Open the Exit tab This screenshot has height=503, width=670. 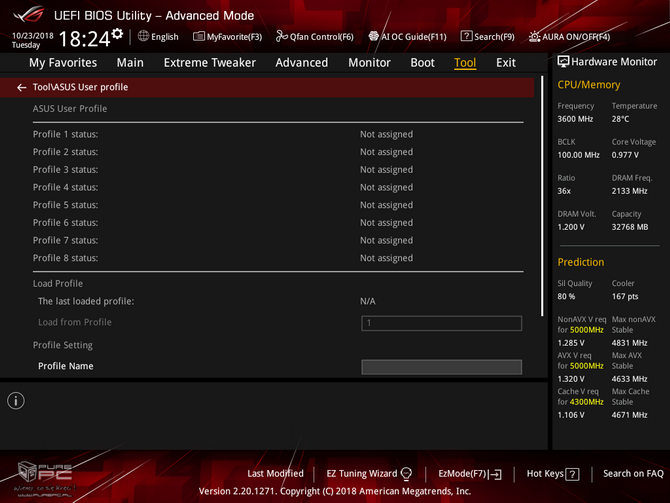click(x=505, y=63)
